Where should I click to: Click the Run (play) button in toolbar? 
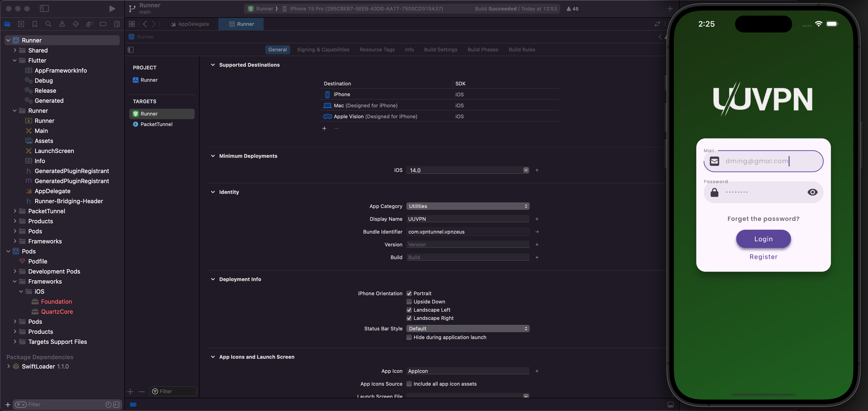tap(112, 9)
